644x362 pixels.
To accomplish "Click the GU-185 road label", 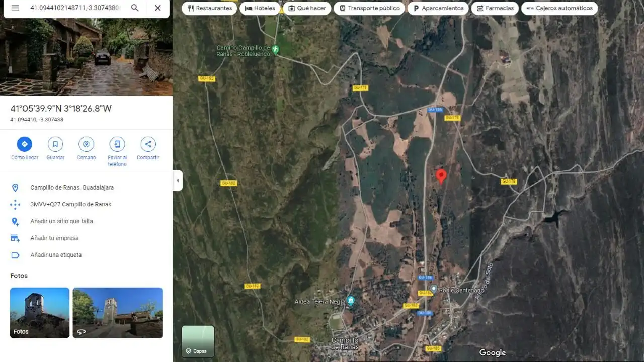I will point(433,348).
